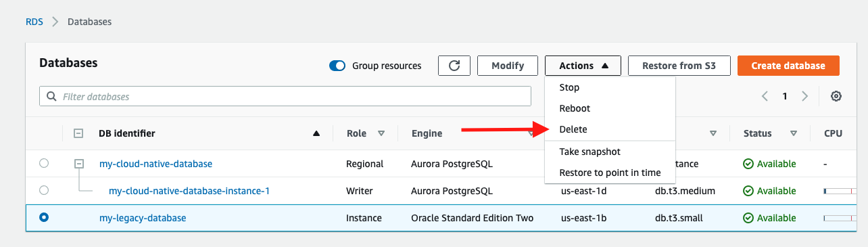Click the us-east-1b cell

pyautogui.click(x=584, y=218)
